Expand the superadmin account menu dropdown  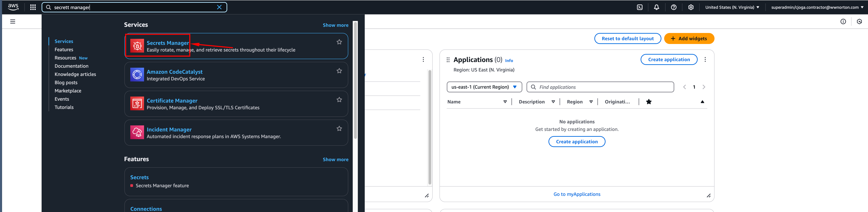point(817,7)
